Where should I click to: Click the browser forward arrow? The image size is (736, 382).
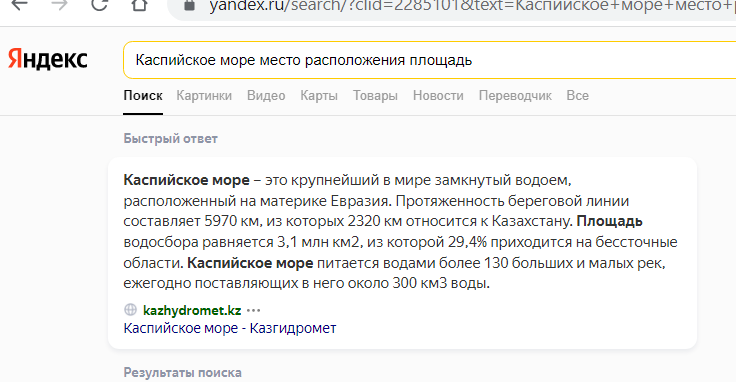coord(60,4)
